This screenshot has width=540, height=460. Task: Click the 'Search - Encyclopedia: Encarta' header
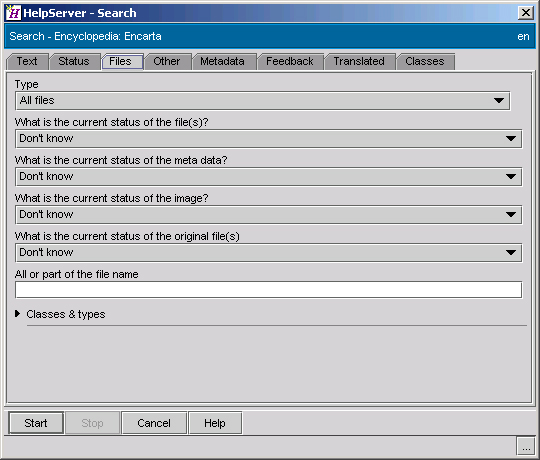pos(85,36)
